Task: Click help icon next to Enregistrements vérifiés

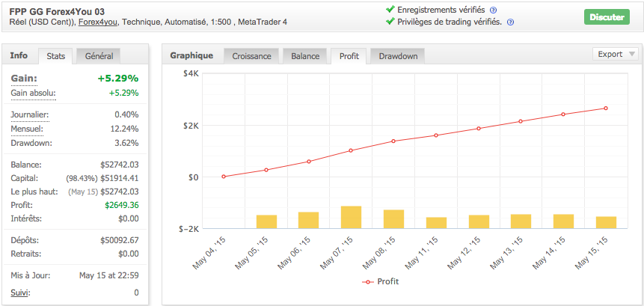Action: (x=493, y=10)
